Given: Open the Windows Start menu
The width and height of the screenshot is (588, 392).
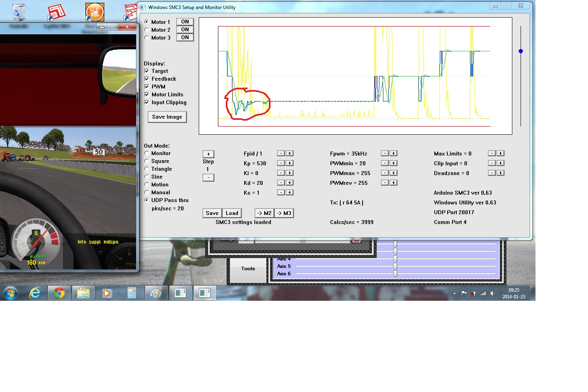Looking at the screenshot, I should (11, 293).
